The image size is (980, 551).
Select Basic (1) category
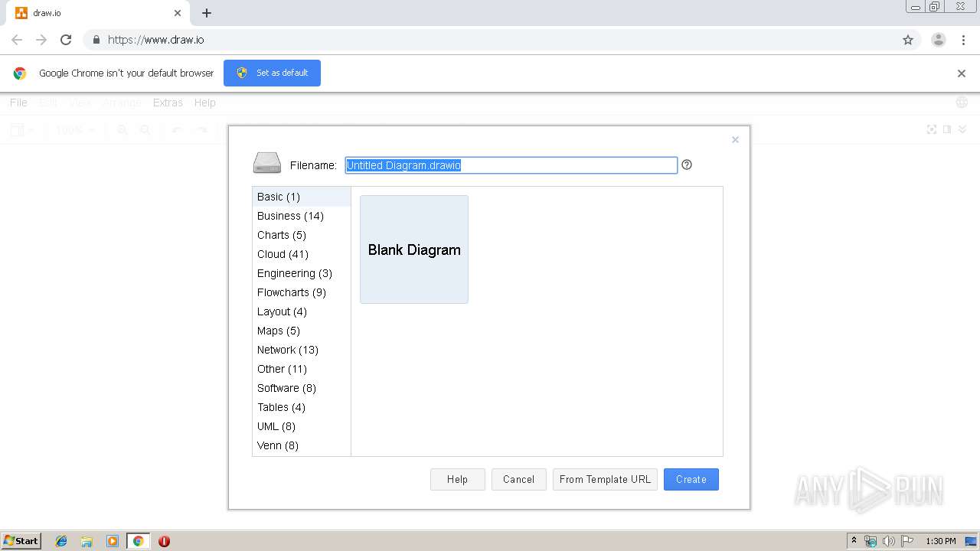(x=302, y=197)
